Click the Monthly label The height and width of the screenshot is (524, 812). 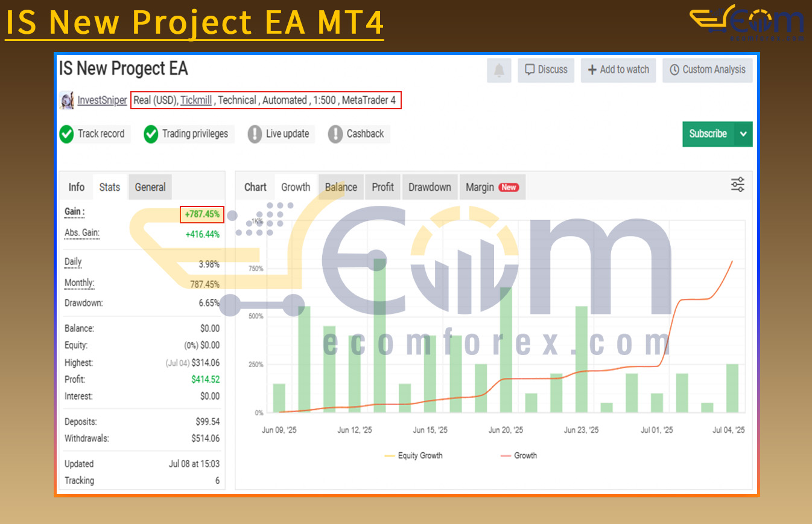pyautogui.click(x=80, y=283)
